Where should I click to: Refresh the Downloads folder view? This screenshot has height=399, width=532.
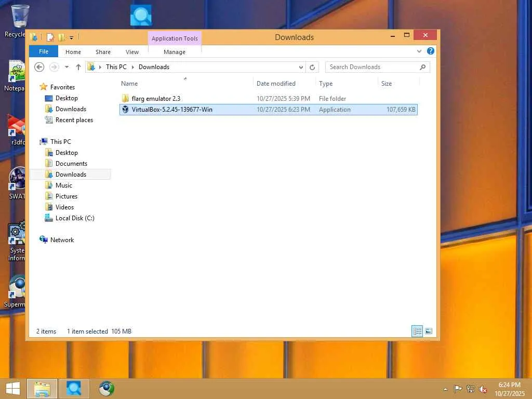pyautogui.click(x=312, y=67)
